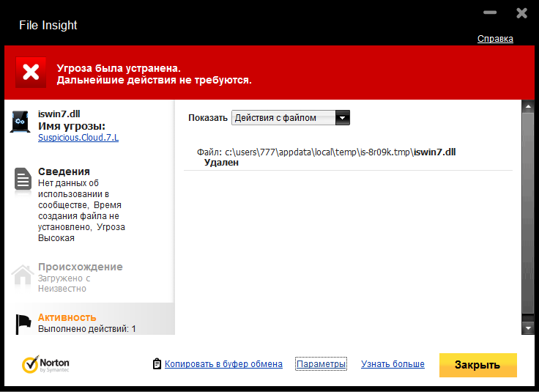The width and height of the screenshot is (539, 392).
Task: Click the File Insight window title
Action: 48,25
